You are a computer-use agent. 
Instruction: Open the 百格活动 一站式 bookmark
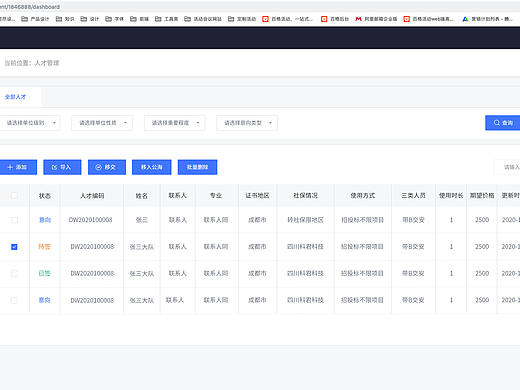(x=288, y=19)
